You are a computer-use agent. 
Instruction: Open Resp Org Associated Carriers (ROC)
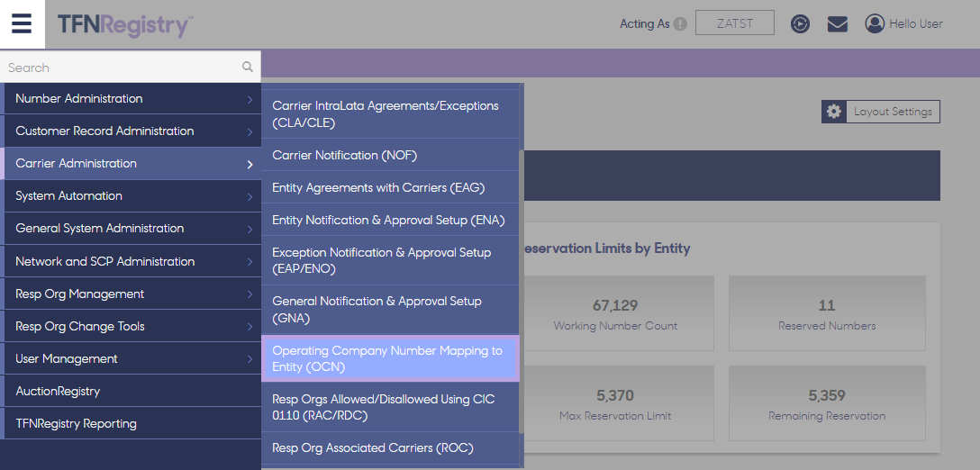(373, 448)
